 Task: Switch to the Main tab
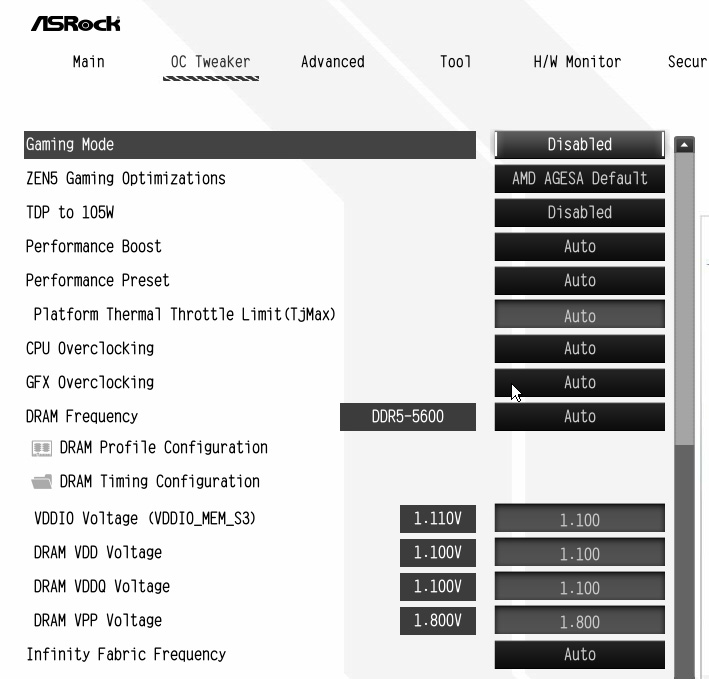pyautogui.click(x=89, y=61)
